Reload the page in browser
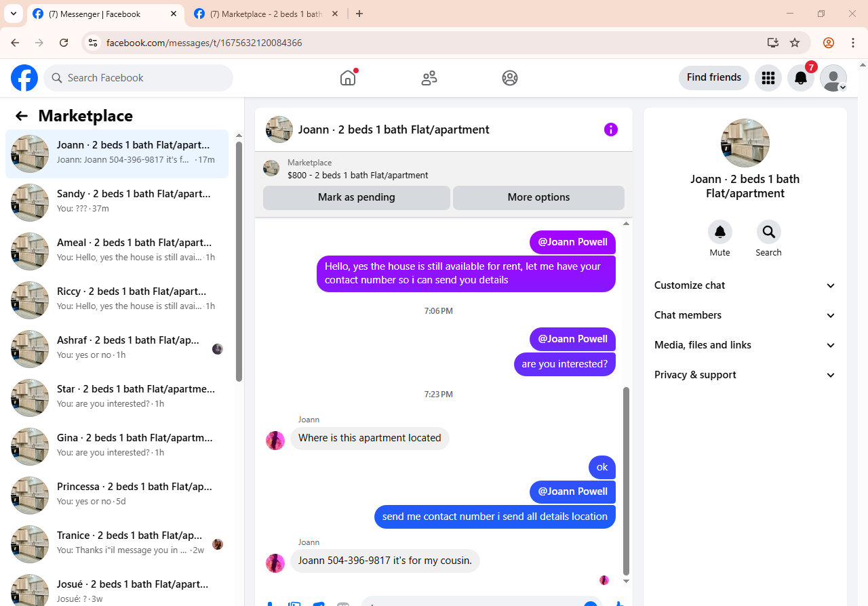This screenshot has width=868, height=606. coord(64,43)
